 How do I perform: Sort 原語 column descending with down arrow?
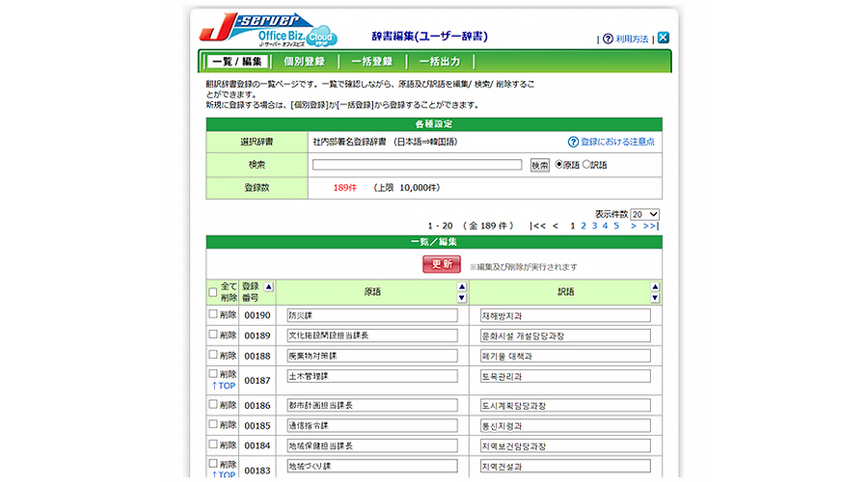(462, 298)
